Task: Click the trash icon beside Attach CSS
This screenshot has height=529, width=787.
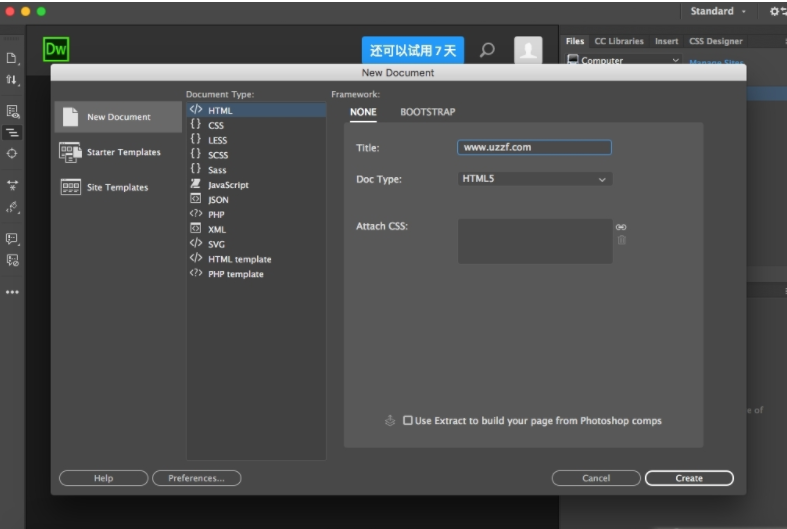Action: coord(621,240)
